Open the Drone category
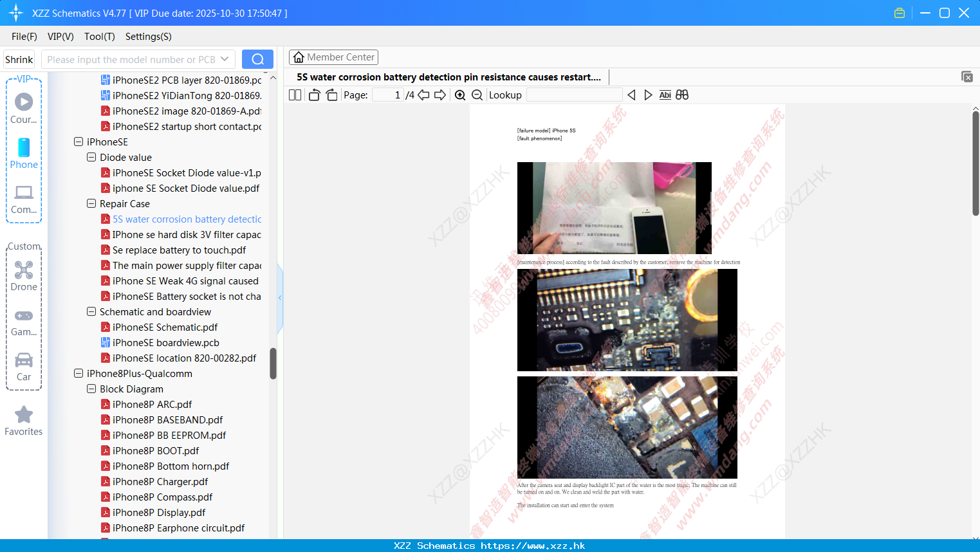980x552 pixels. pyautogui.click(x=24, y=276)
